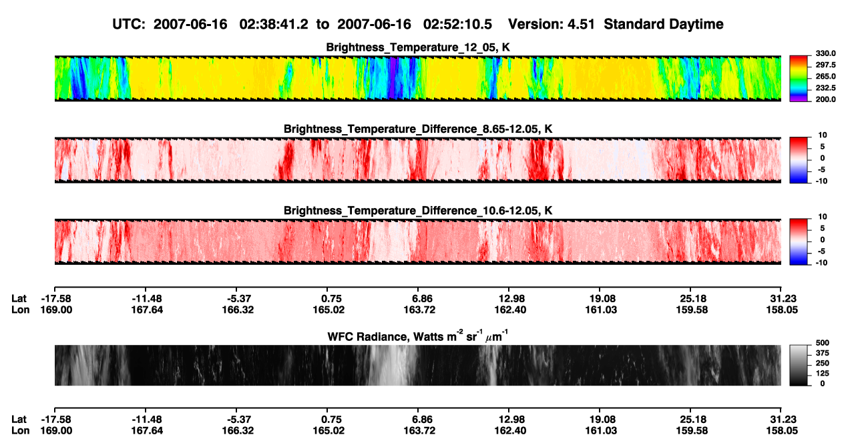Click the 'UTC:' label in the title
Screen dimensions: 868x445
[130, 24]
